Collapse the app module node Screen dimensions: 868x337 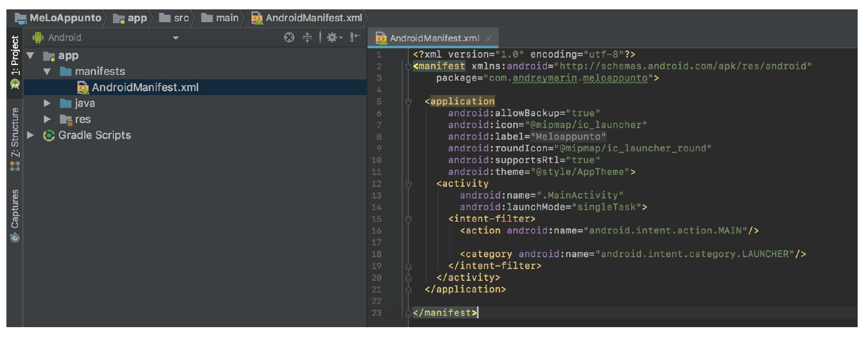click(31, 56)
